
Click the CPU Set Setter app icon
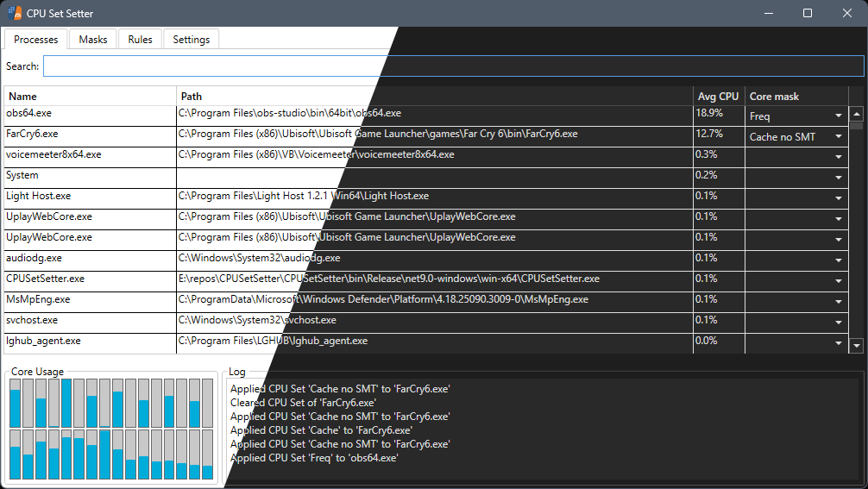[15, 13]
